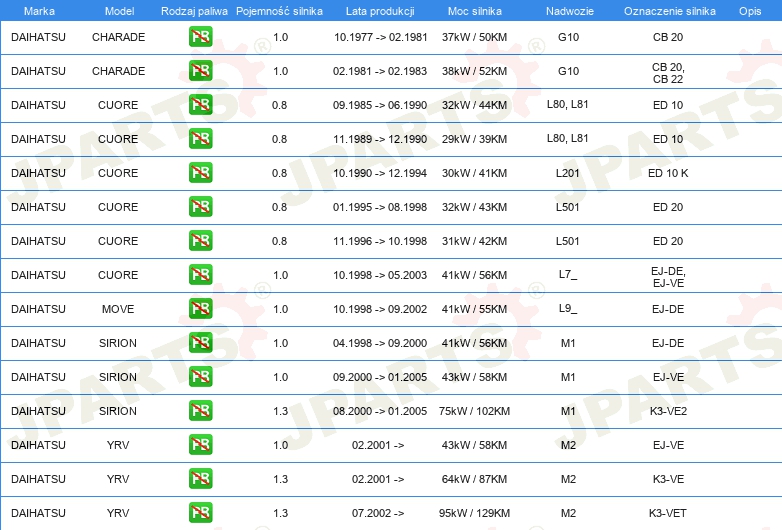This screenshot has width=782, height=530.
Task: Select the MOVE model cell
Action: (x=118, y=309)
